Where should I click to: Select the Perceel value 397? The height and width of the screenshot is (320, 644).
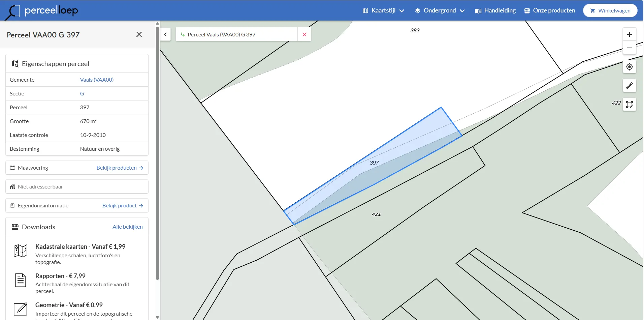click(85, 108)
